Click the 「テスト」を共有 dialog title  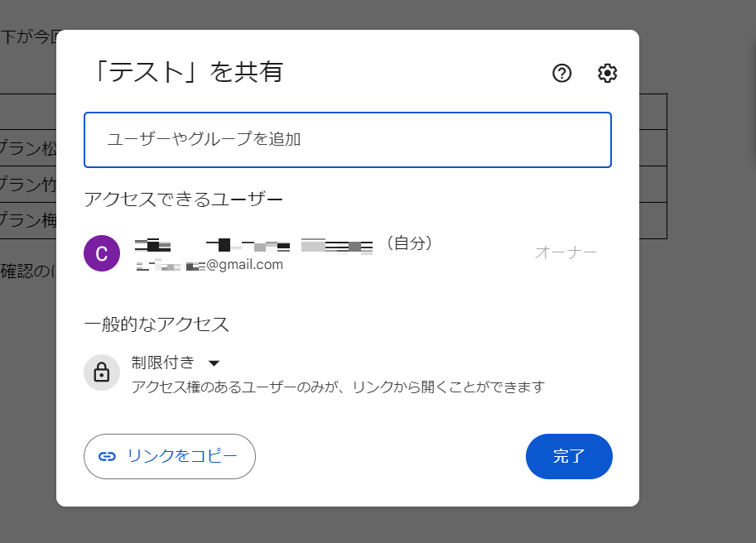coord(185,73)
